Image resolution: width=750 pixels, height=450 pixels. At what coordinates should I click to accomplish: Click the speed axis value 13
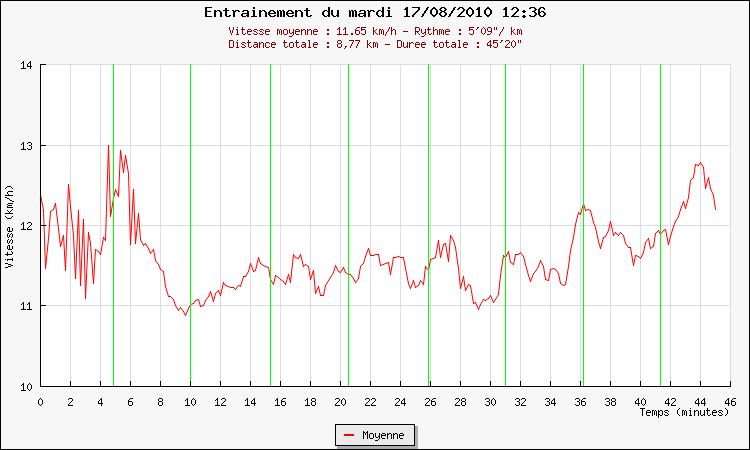point(26,146)
